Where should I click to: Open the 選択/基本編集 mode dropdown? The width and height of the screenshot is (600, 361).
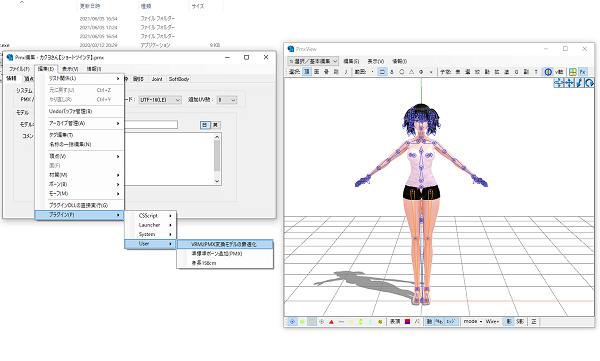coord(313,61)
